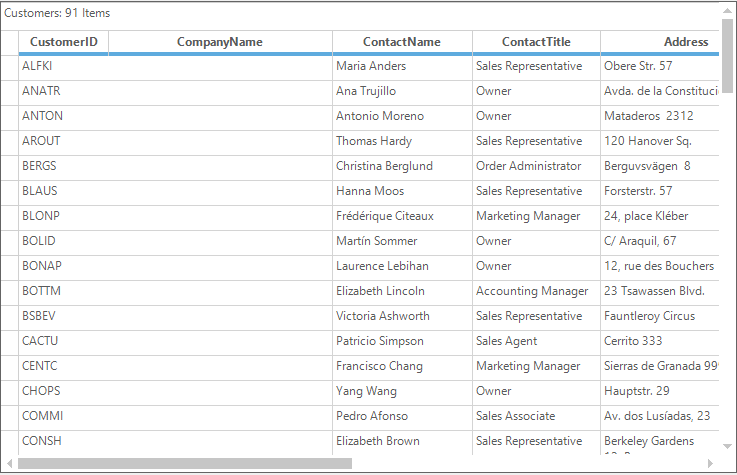Click the horizontal scrollbar right arrow
Viewport: 737px width, 475px height.
point(710,463)
